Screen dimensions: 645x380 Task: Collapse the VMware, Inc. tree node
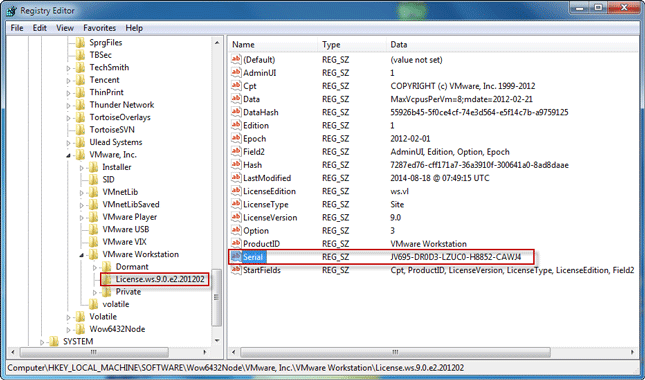tap(69, 155)
